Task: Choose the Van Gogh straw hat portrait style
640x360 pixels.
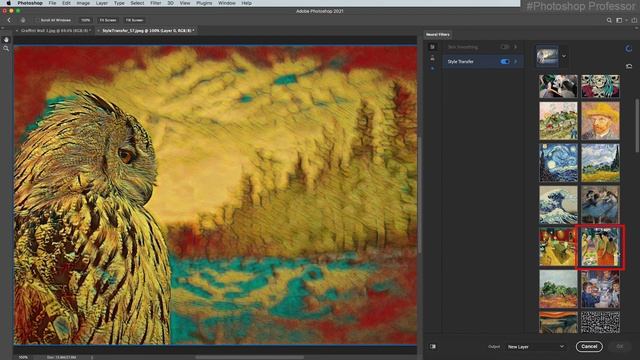Action: [600, 121]
